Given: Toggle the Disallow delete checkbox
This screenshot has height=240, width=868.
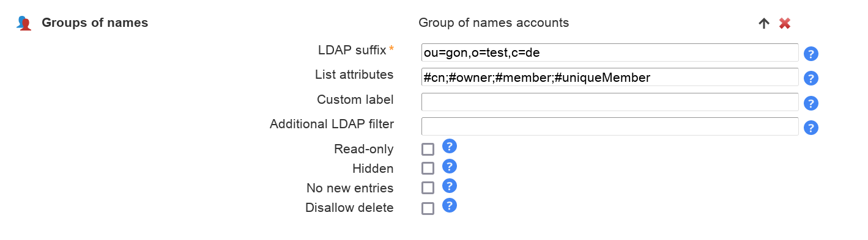Looking at the screenshot, I should click(428, 208).
